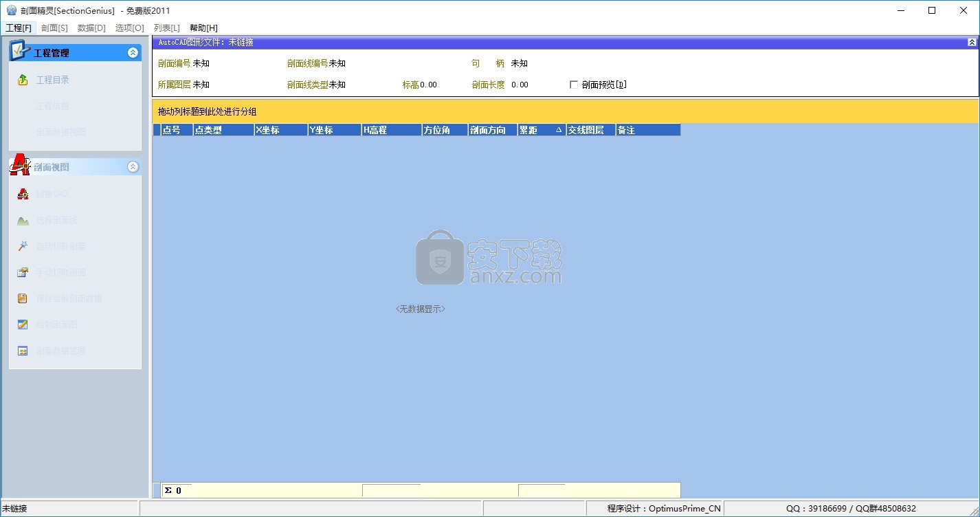
Task: Collapse the AutoCAD图形文件 info header
Action: (x=972, y=43)
